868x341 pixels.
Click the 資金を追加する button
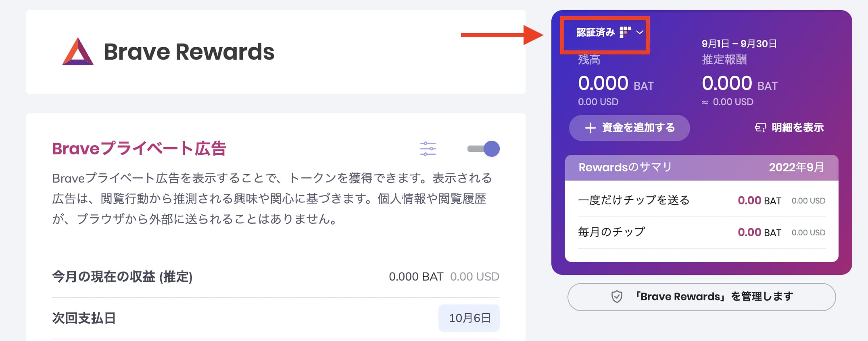pyautogui.click(x=629, y=128)
